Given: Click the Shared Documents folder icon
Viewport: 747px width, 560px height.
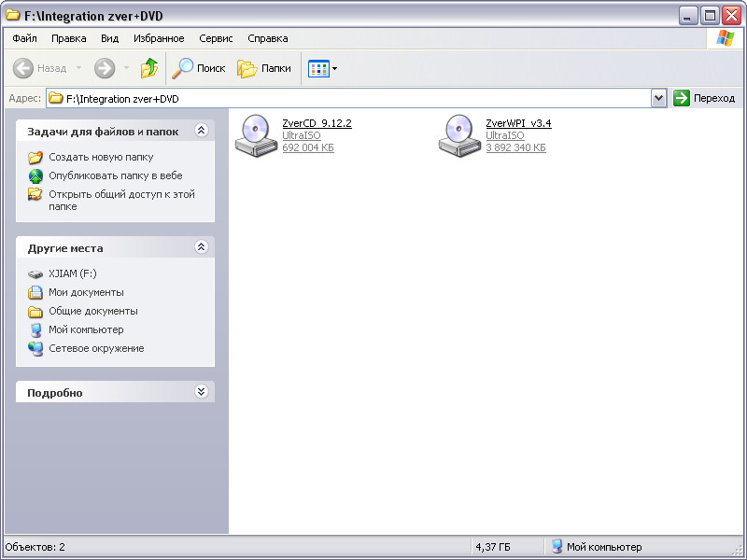Looking at the screenshot, I should pyautogui.click(x=35, y=312).
